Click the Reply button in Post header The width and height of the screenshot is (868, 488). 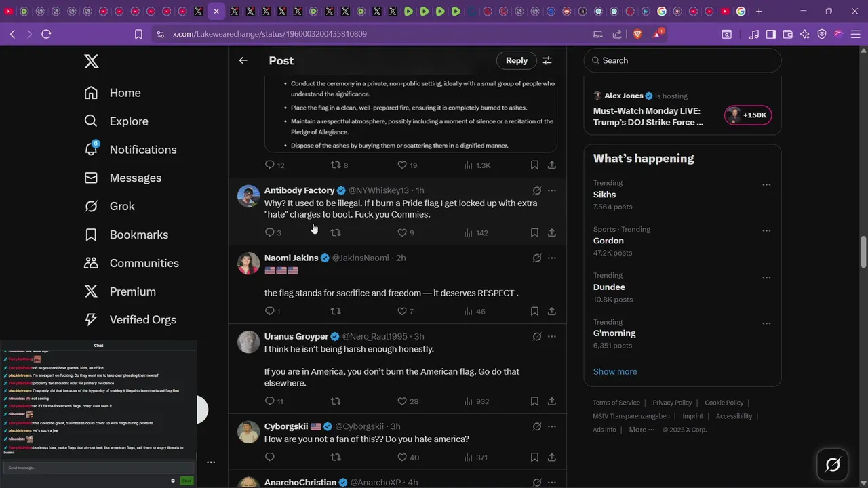point(517,60)
